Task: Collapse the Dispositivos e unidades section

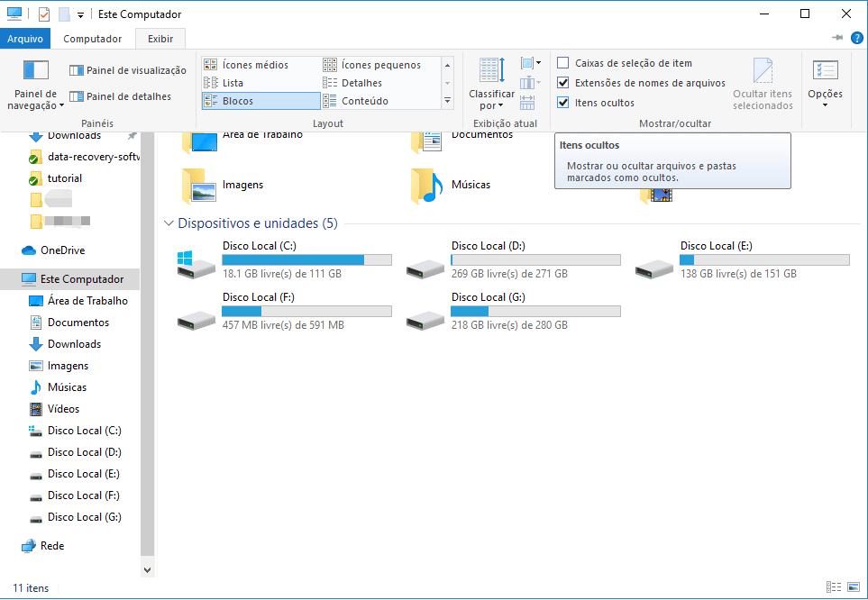Action: click(x=169, y=223)
